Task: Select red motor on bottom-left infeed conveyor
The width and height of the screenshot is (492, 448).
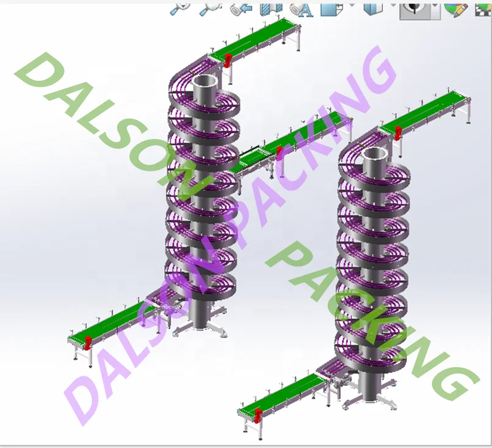Action: [x=88, y=343]
